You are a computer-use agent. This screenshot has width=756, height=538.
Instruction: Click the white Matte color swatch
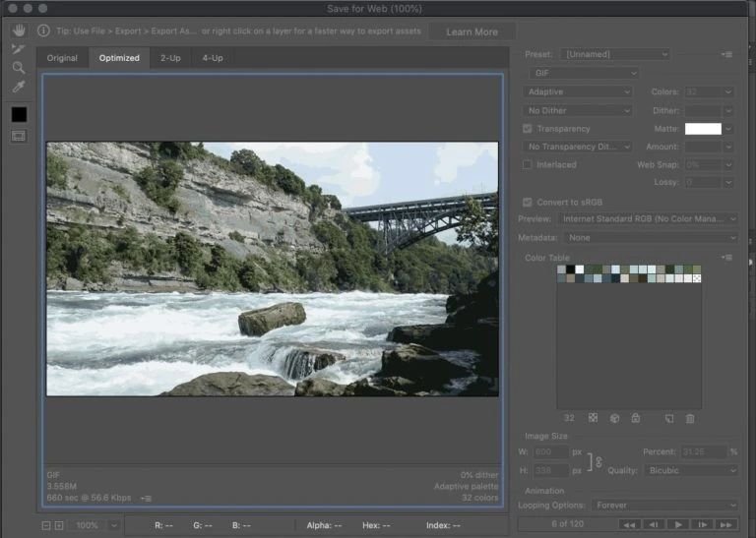[x=702, y=129]
